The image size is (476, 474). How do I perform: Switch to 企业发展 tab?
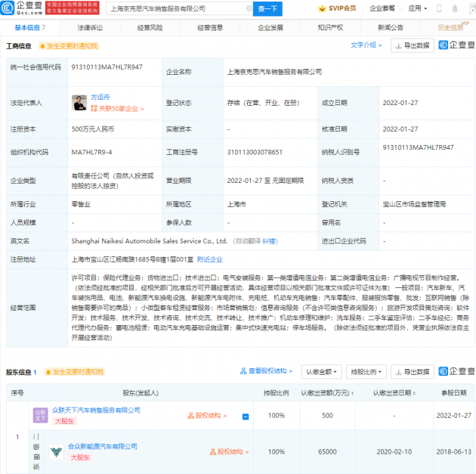(x=270, y=28)
